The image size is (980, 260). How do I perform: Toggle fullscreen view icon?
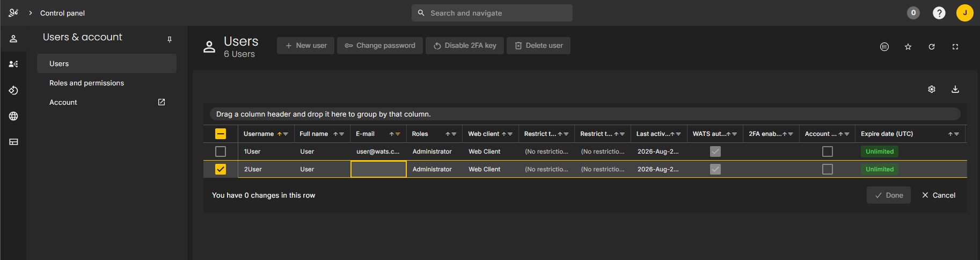(955, 47)
